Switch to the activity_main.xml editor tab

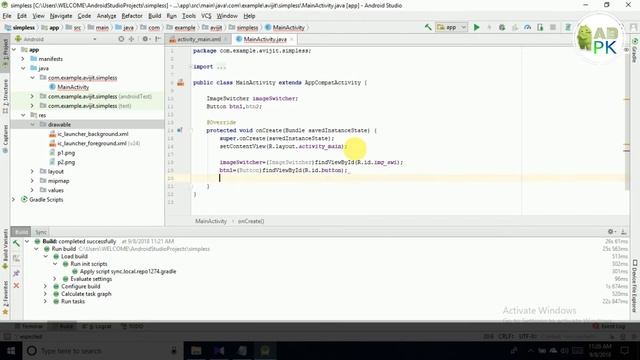coord(199,39)
